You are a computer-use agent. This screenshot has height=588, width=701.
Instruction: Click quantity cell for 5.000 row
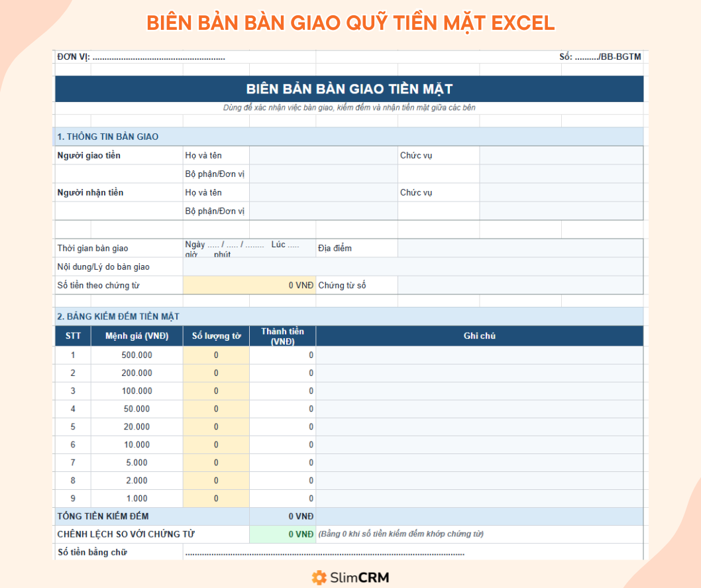[x=217, y=462]
